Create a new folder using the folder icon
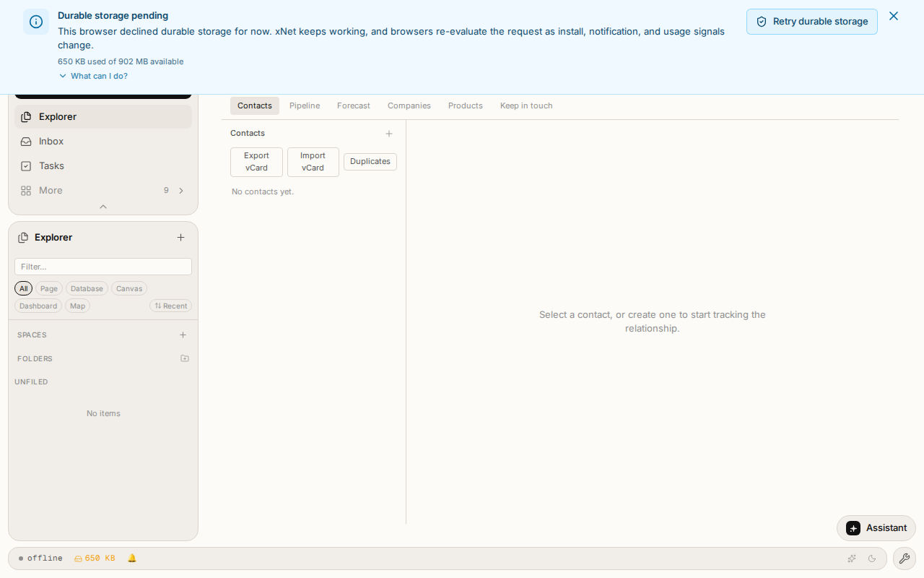The height and width of the screenshot is (578, 924). pyautogui.click(x=185, y=358)
